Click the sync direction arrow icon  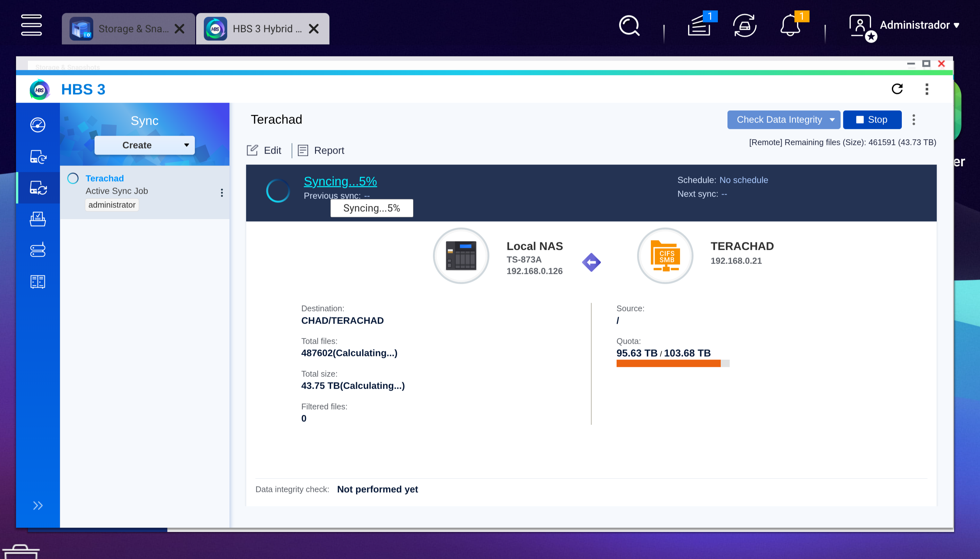[591, 262]
